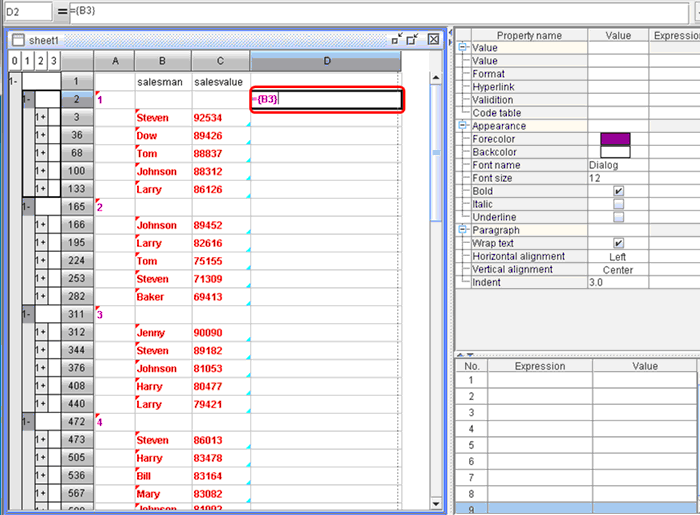Select the Validition property row
700x515 pixels.
pos(529,100)
